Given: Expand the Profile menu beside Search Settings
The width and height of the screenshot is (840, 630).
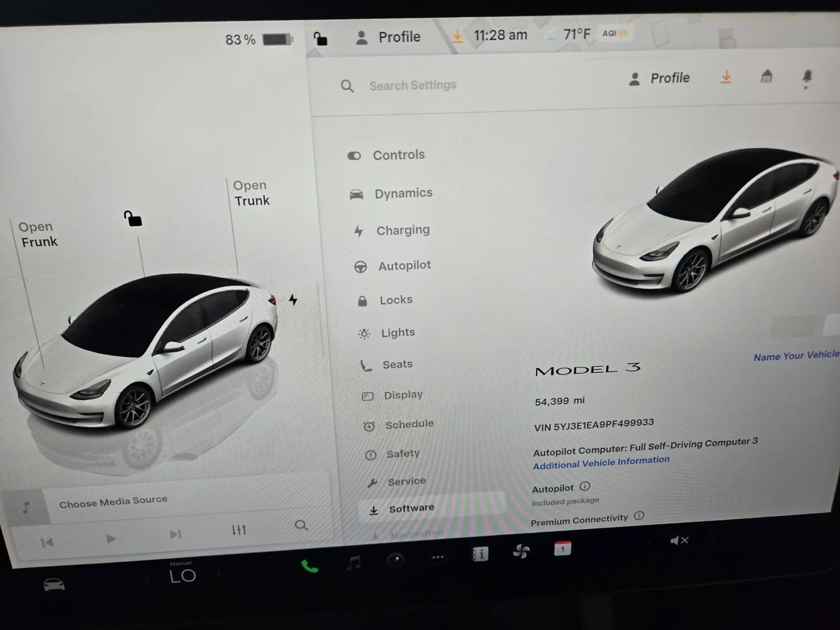Looking at the screenshot, I should click(660, 79).
